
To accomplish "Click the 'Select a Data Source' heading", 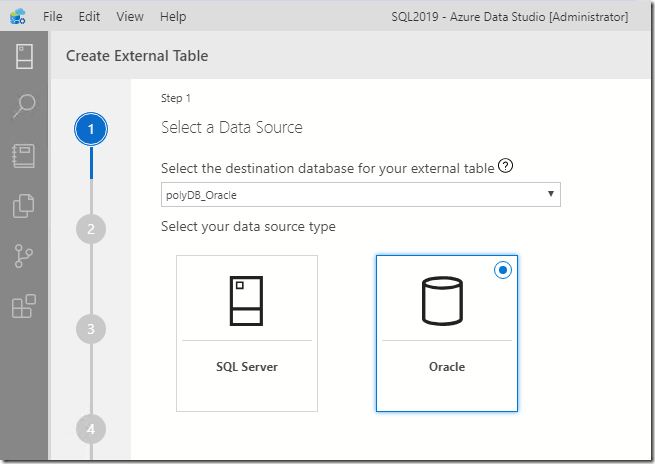I will point(232,127).
